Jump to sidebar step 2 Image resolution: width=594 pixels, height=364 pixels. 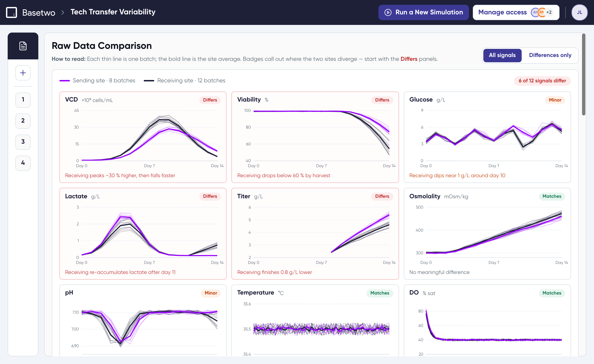click(23, 121)
